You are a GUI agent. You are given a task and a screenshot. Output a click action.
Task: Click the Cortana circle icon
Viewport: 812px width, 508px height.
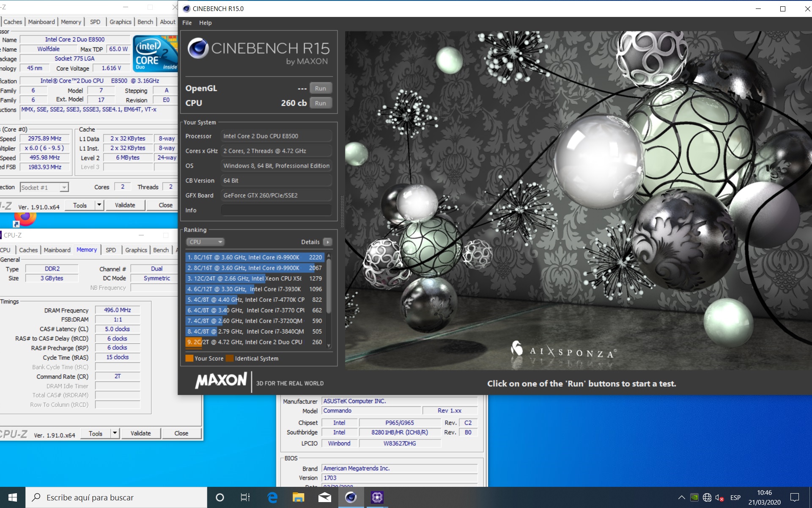(x=219, y=497)
